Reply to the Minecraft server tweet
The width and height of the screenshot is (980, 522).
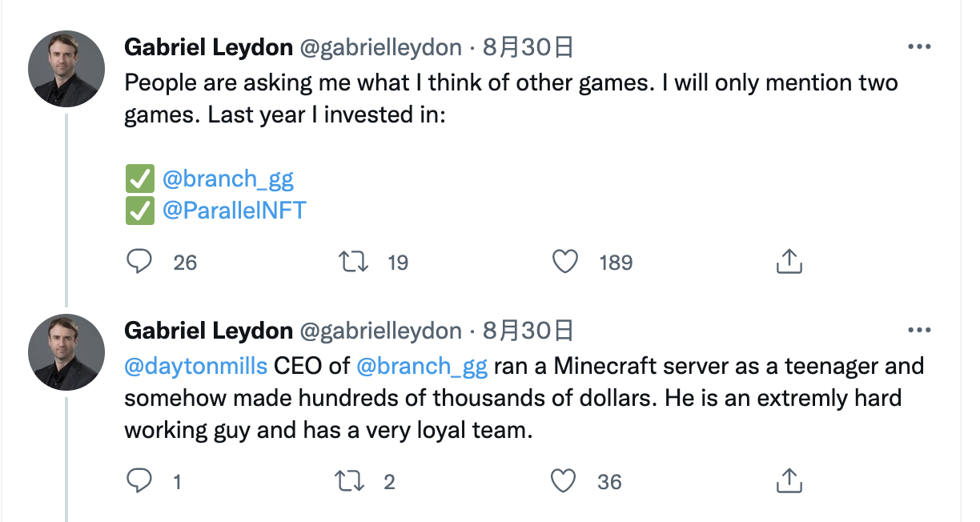[140, 481]
